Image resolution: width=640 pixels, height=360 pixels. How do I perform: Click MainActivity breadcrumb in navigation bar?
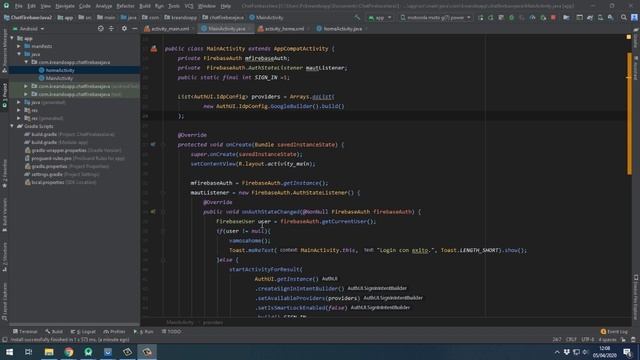tap(266, 18)
